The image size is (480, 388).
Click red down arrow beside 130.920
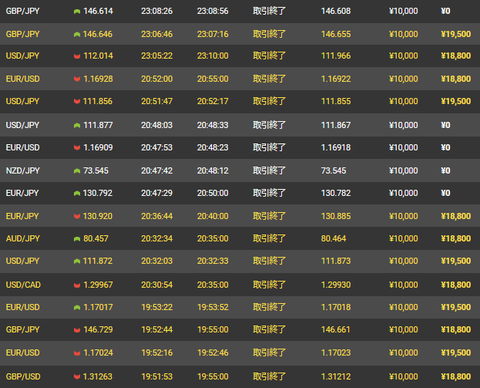point(77,217)
